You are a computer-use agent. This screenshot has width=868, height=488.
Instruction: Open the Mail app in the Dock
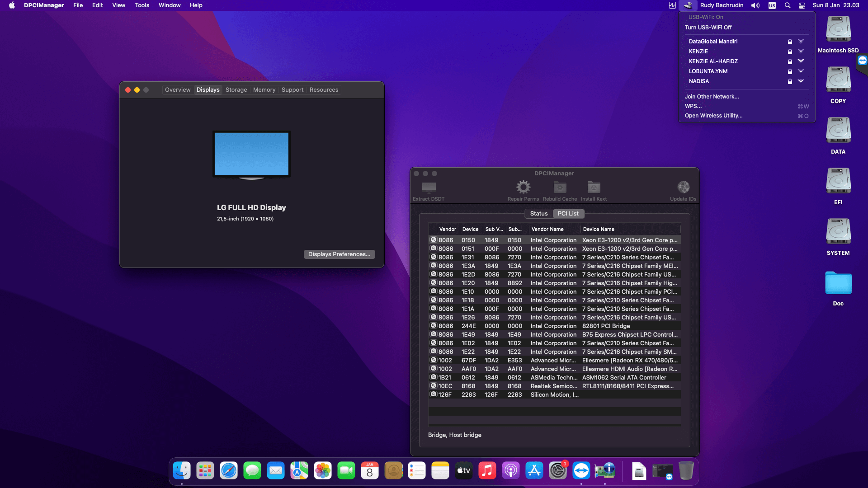pos(276,471)
